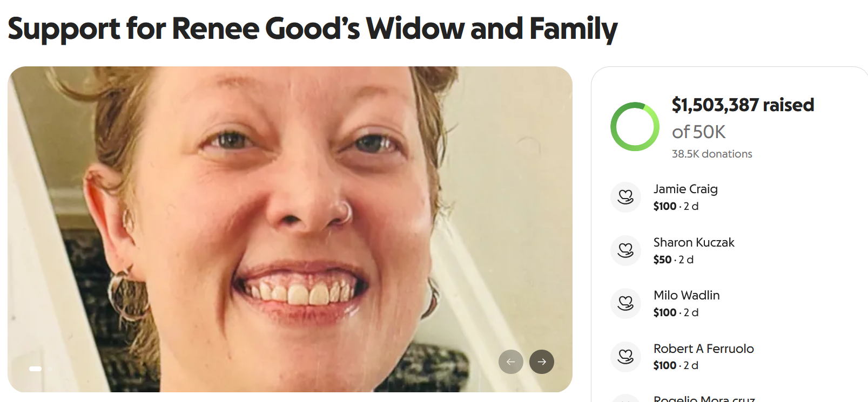
Task: Click the partially visible Rogelio Mora cruz entry
Action: coord(704,399)
